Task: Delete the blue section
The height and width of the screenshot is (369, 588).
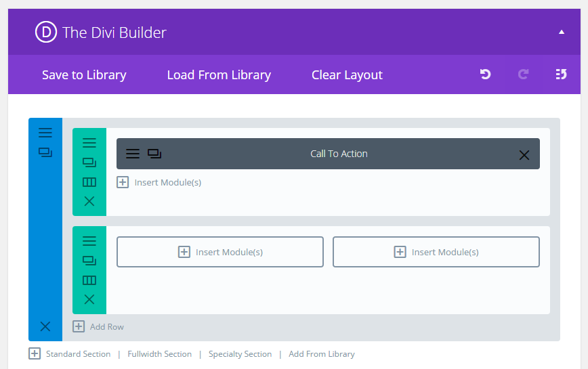Action: (45, 326)
